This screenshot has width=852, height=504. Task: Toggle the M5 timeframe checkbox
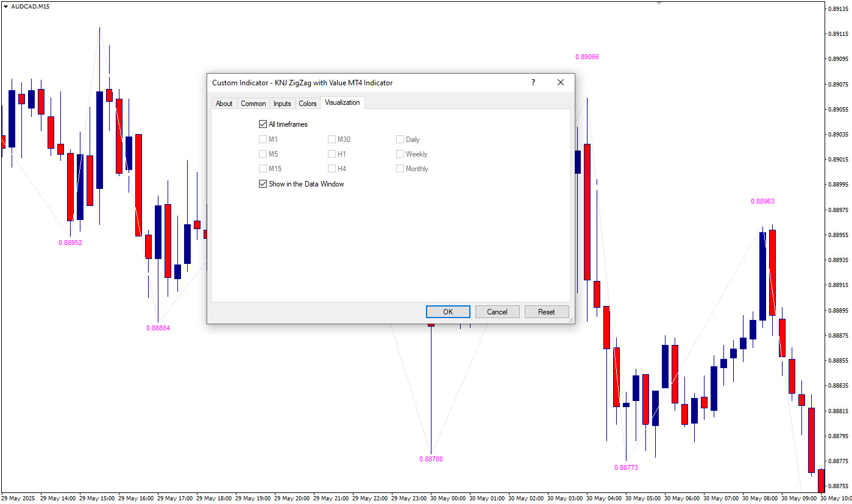coord(263,154)
